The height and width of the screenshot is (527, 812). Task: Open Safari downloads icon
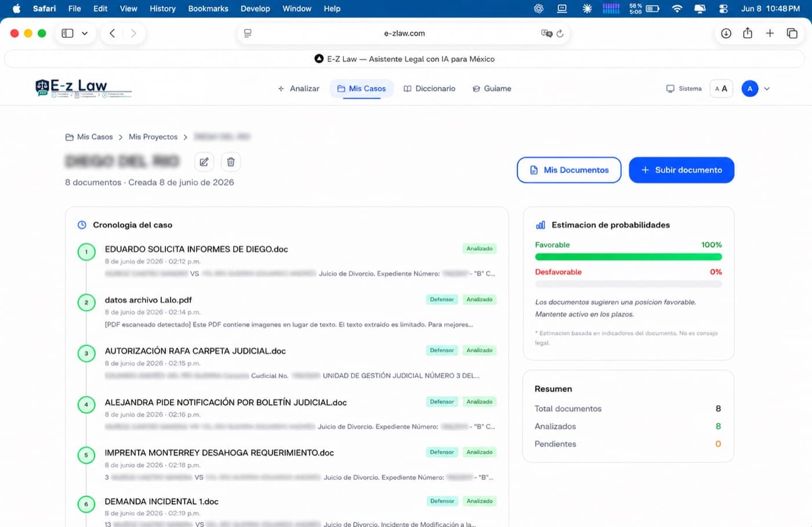click(726, 33)
